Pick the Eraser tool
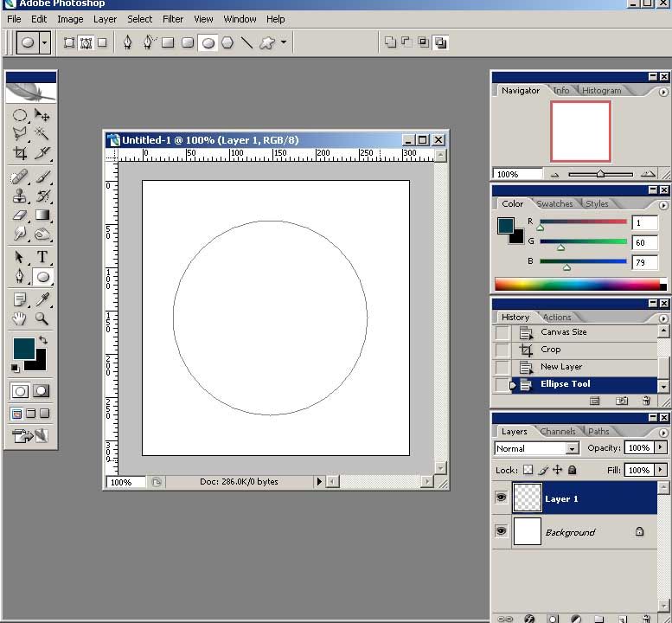This screenshot has width=672, height=623. tap(19, 215)
